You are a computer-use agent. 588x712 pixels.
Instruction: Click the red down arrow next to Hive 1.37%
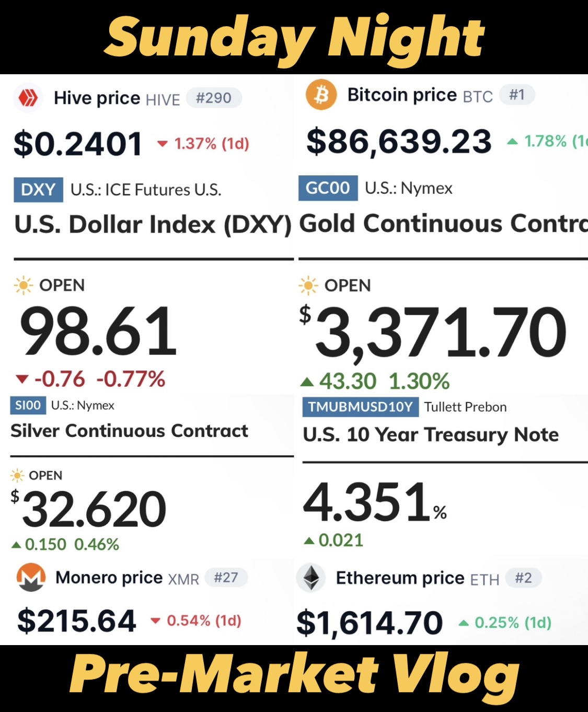click(x=163, y=144)
